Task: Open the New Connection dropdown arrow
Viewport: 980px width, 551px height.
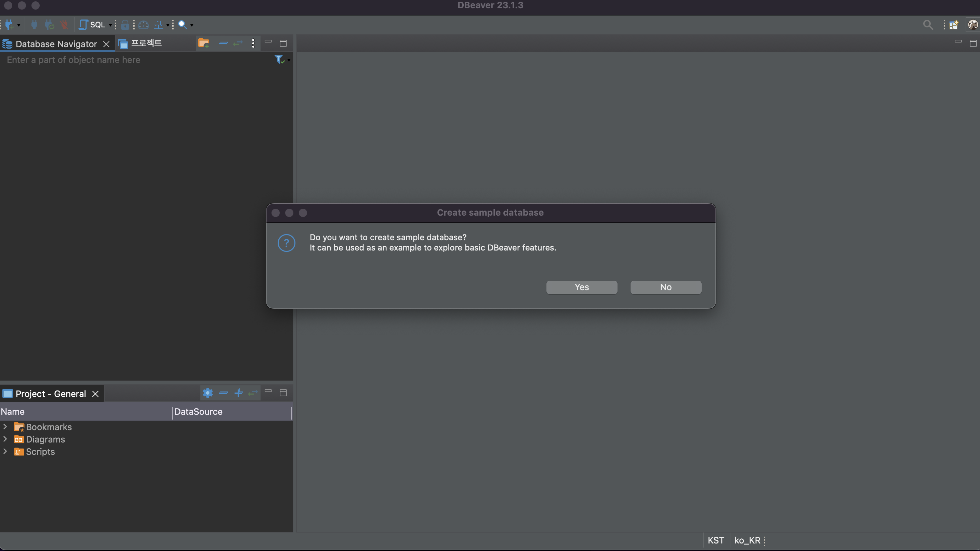Action: [18, 25]
